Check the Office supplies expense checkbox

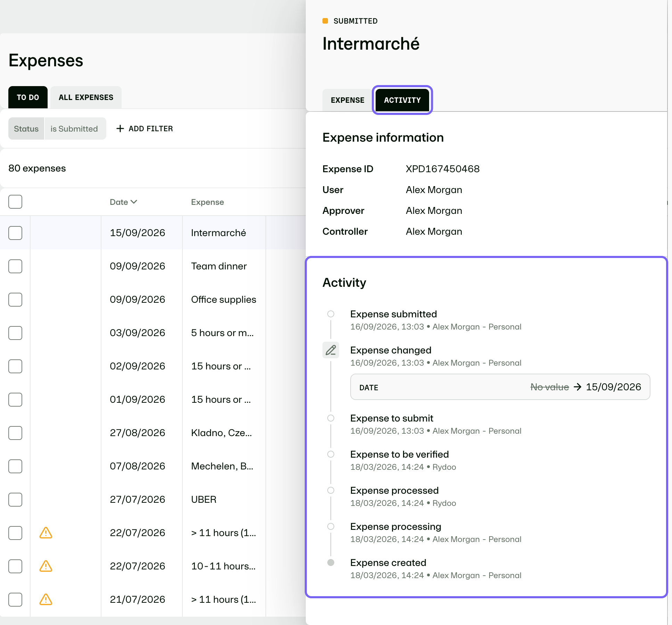(x=15, y=299)
